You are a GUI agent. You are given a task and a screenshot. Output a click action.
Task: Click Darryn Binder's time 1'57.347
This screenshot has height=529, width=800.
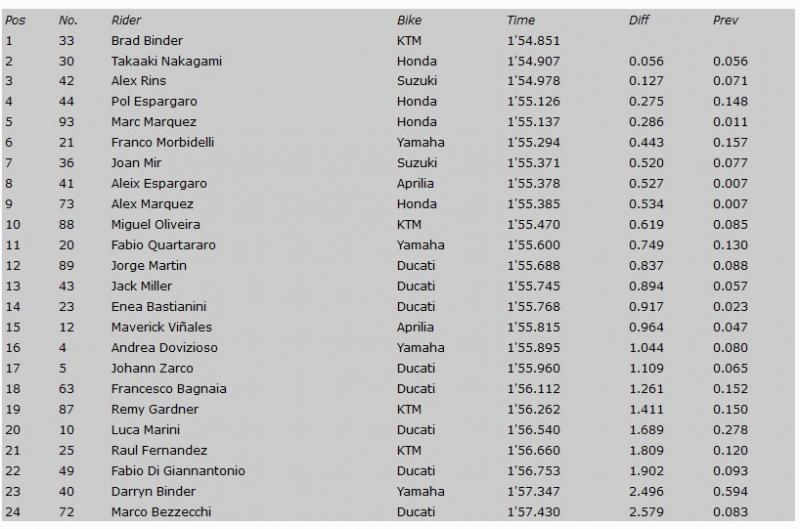533,491
